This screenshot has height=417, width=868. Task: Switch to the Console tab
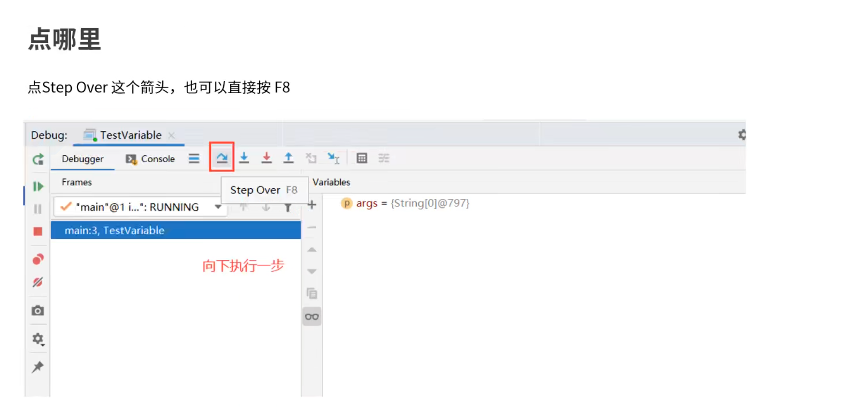(157, 159)
